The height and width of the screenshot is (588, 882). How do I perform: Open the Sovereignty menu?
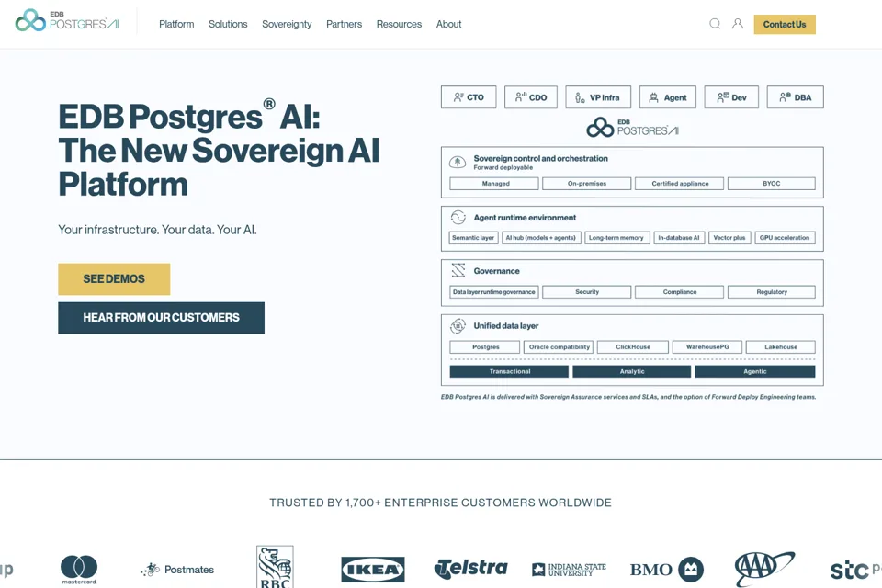pyautogui.click(x=287, y=24)
